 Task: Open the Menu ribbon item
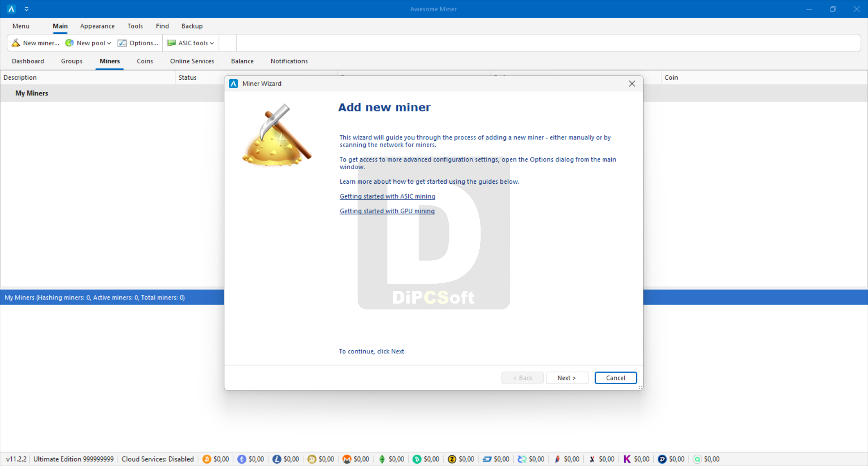coord(21,26)
